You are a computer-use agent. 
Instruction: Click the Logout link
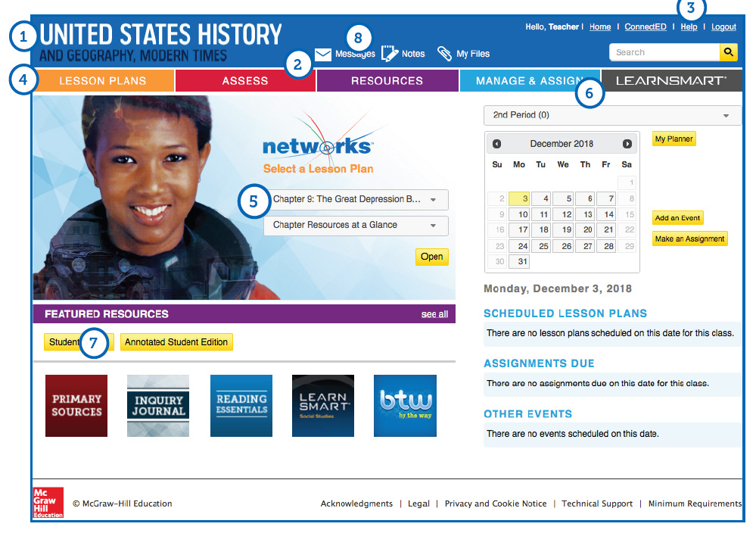(x=723, y=27)
